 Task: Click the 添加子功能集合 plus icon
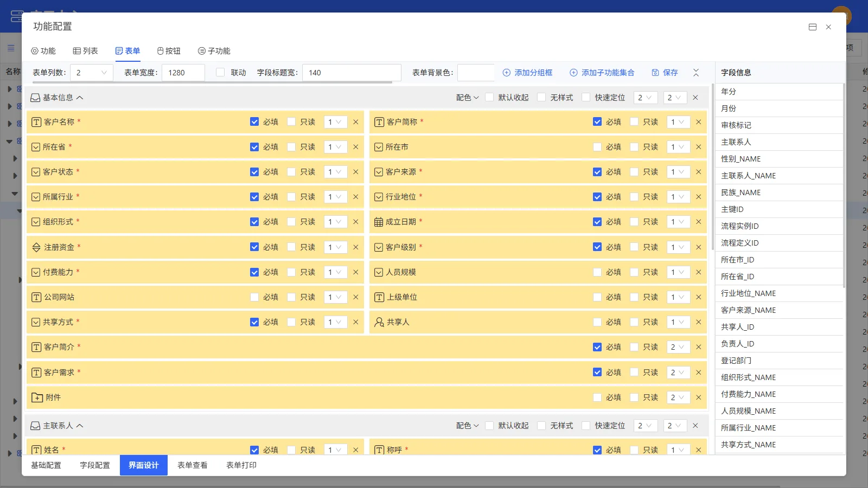[573, 73]
